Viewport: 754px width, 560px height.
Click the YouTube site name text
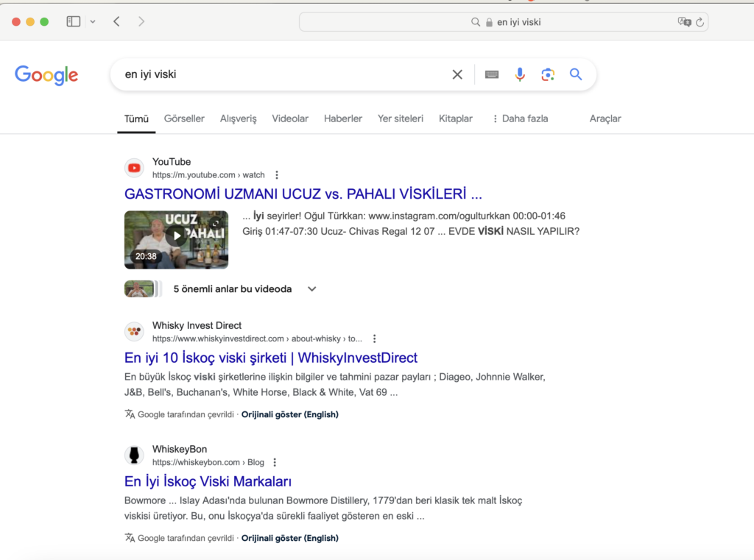(x=171, y=162)
